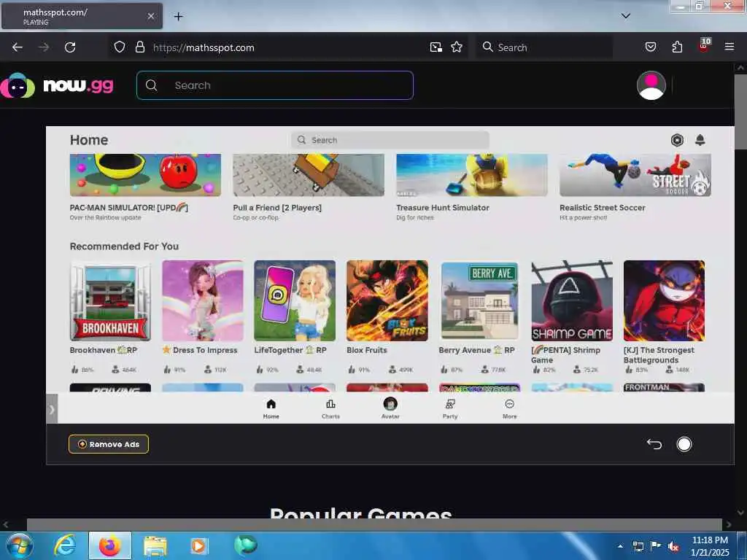Switch to the Charts tab

330,408
